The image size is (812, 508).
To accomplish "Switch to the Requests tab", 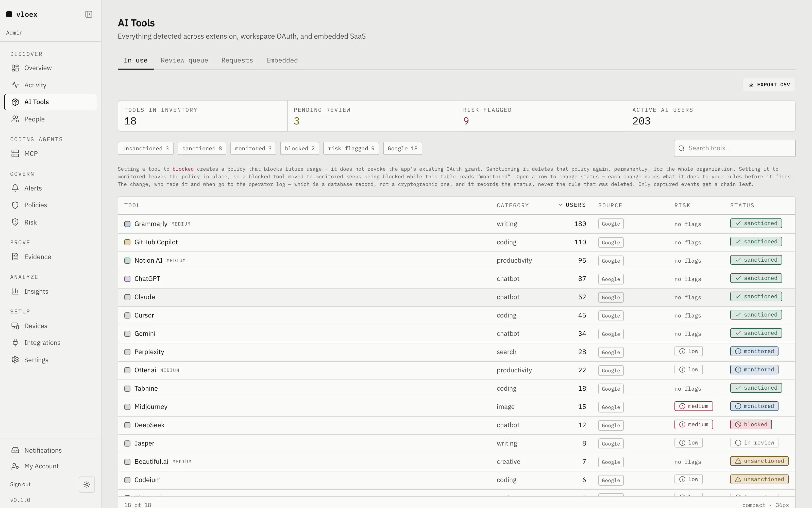I will 237,60.
